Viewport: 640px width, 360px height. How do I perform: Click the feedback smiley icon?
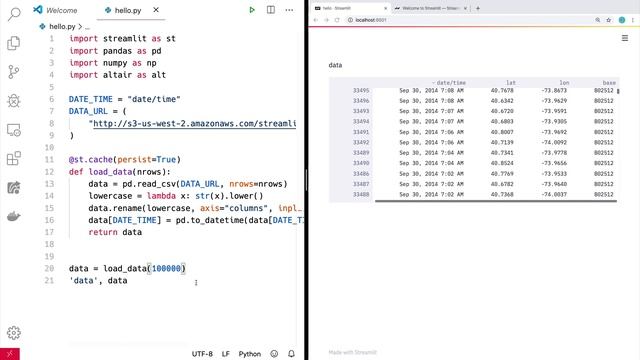[274, 354]
